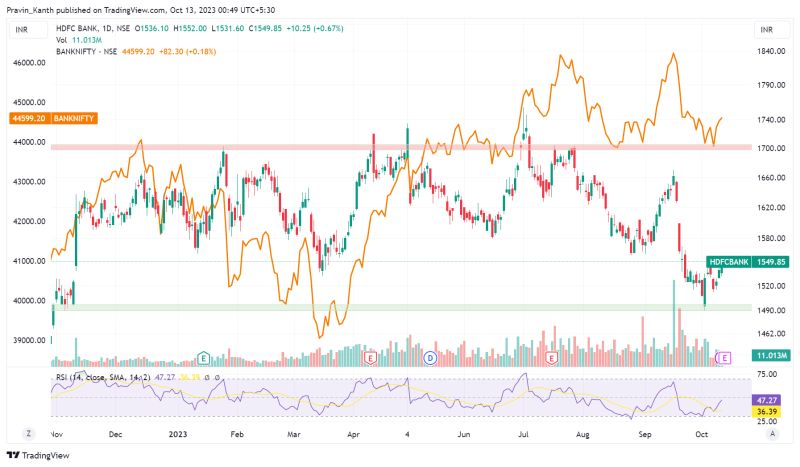Click the Pravin_Kanth published header text
The height and width of the screenshot is (467, 800).
pyautogui.click(x=140, y=10)
